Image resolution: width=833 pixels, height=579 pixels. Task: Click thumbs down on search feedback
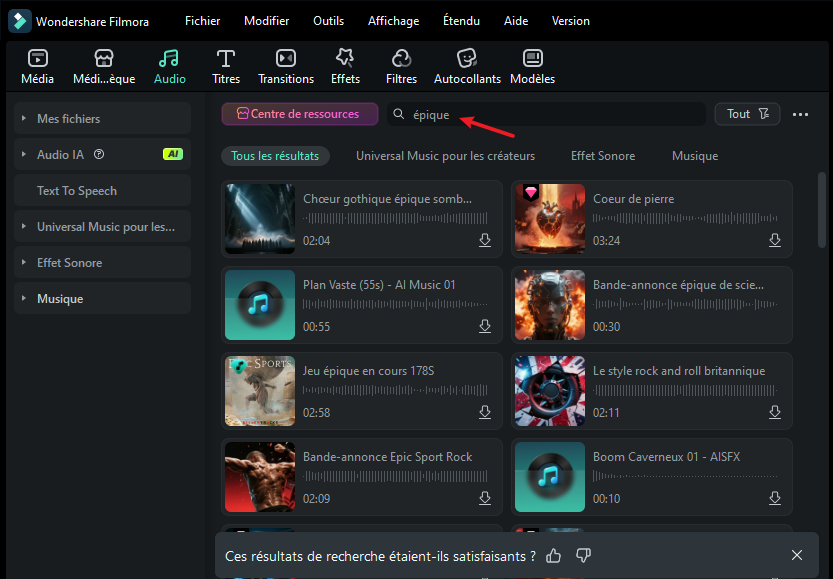[584, 555]
